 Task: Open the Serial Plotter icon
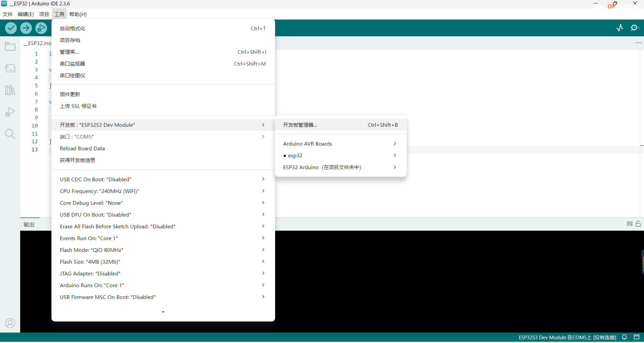(x=620, y=28)
